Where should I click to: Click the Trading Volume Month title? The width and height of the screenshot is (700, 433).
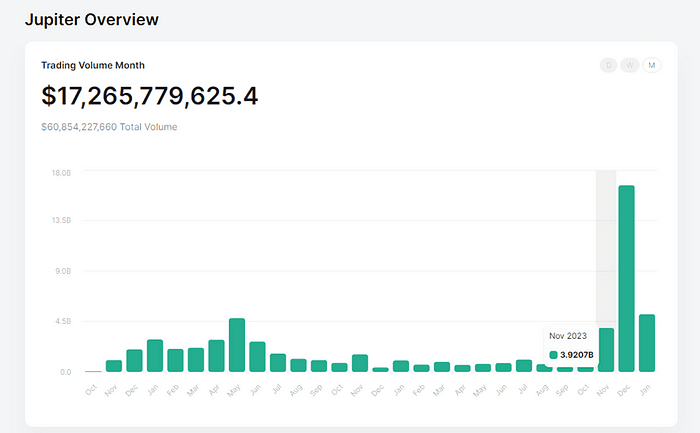pyautogui.click(x=93, y=65)
